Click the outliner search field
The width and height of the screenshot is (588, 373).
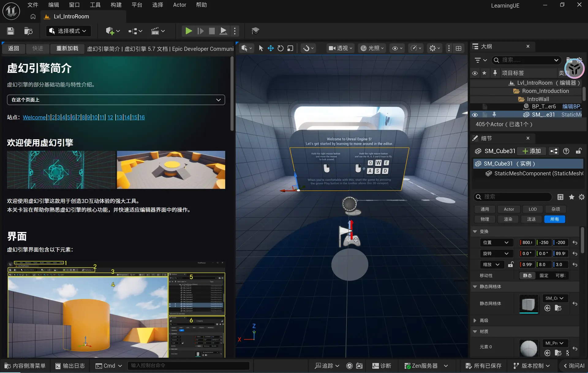[x=526, y=60]
